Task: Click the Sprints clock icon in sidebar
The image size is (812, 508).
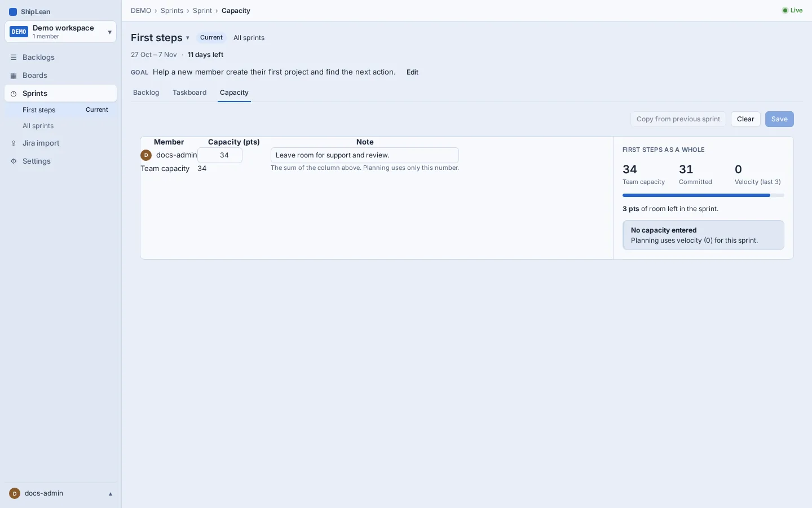Action: coord(14,94)
